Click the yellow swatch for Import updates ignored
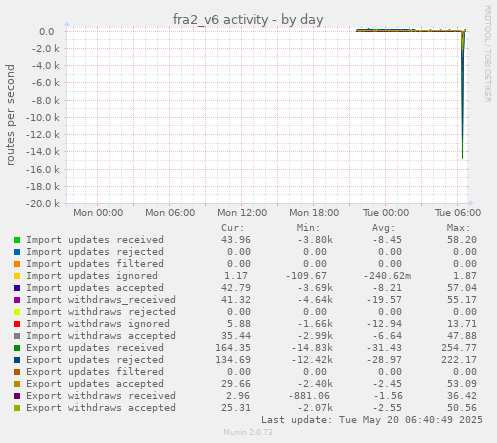This screenshot has width=497, height=443. [x=17, y=276]
